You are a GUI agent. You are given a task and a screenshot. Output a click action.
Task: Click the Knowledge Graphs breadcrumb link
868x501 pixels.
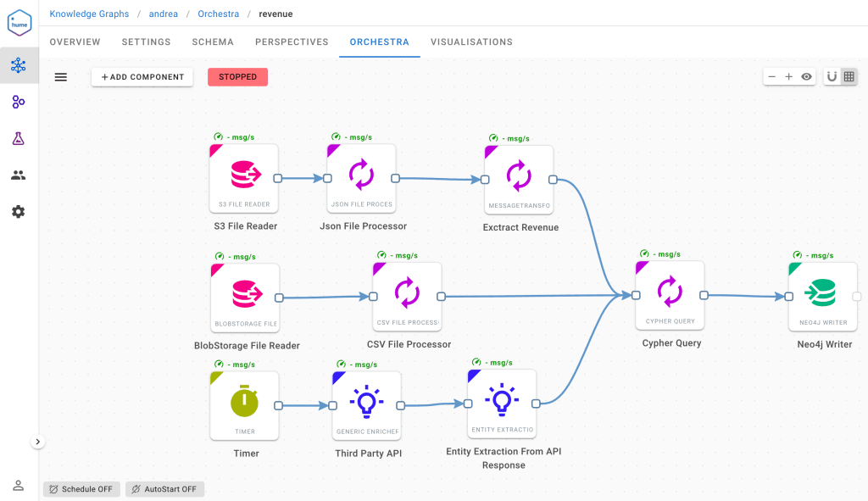pyautogui.click(x=89, y=14)
